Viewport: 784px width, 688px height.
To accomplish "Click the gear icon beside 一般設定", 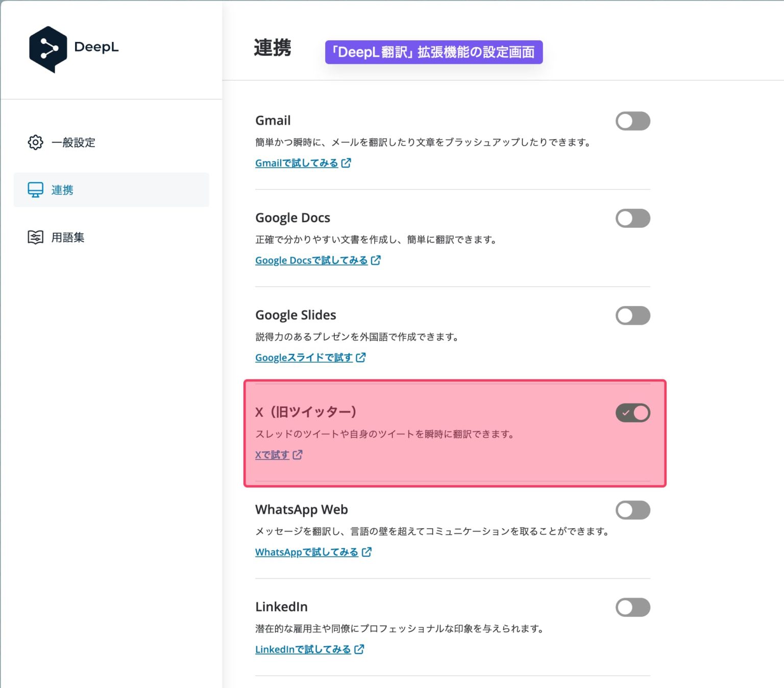I will (35, 143).
